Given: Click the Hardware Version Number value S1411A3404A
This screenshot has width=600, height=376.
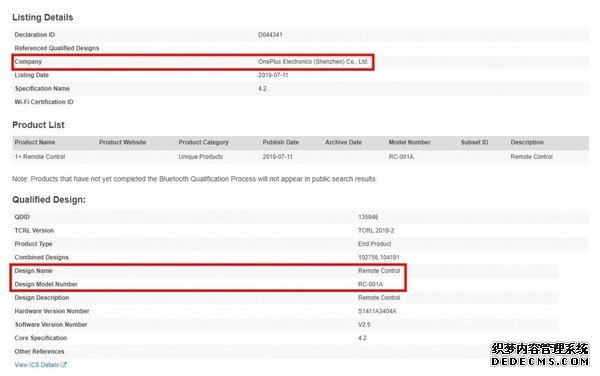Looking at the screenshot, I should point(377,311).
